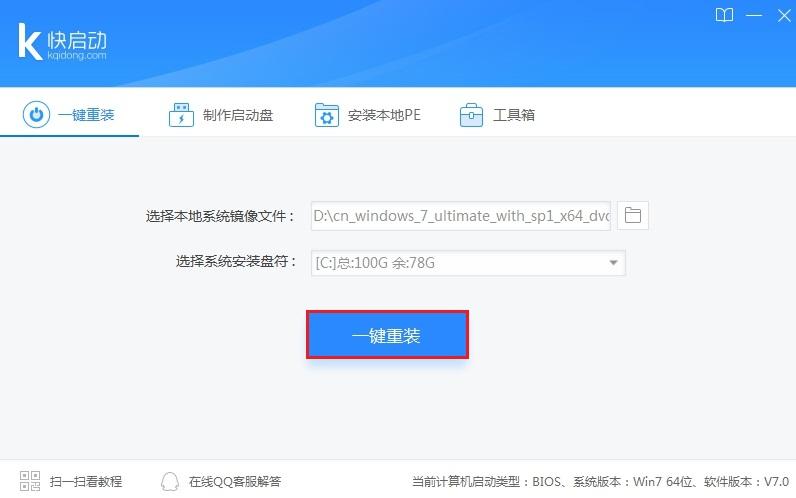This screenshot has height=498, width=796.
Task: Click the QR code icon at bottom
Action: (x=30, y=481)
